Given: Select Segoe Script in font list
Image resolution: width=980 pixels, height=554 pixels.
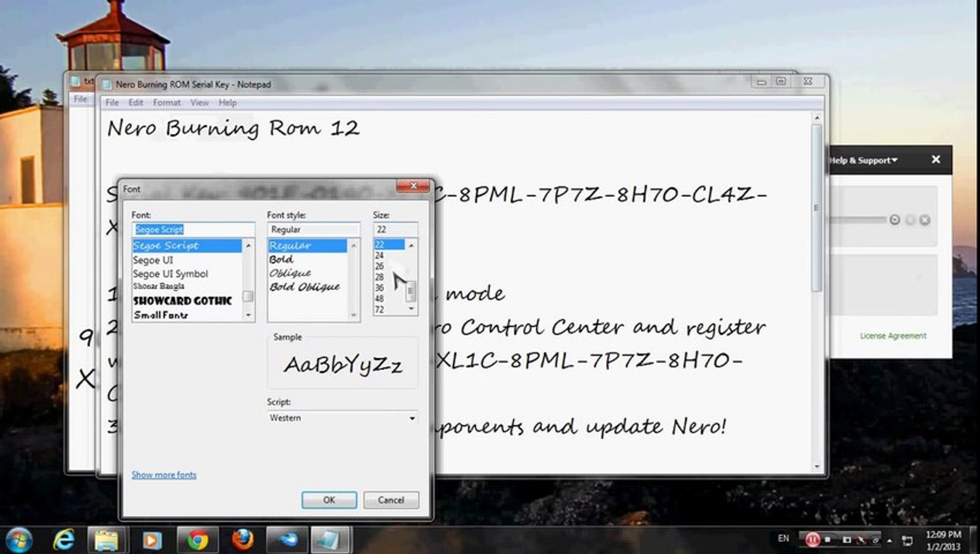Looking at the screenshot, I should pyautogui.click(x=187, y=246).
